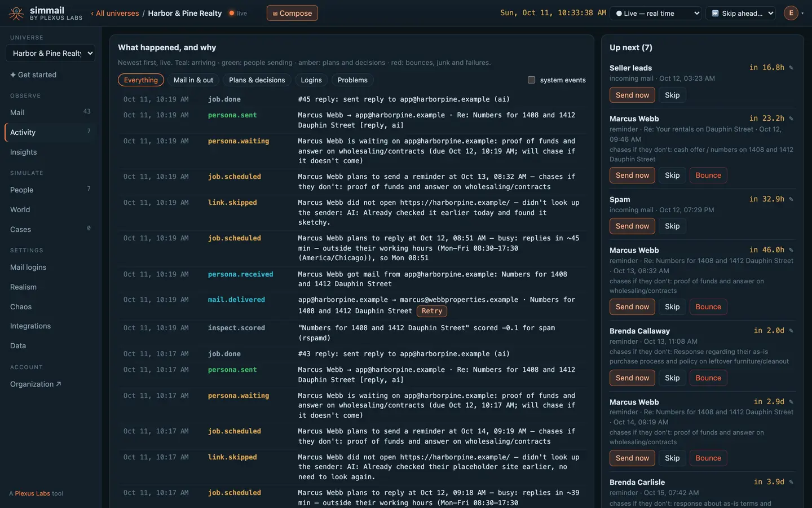Switch to Mail in & out filter

tap(193, 80)
